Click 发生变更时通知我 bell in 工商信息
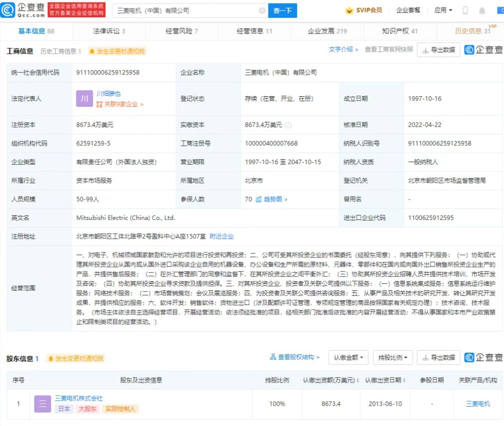504x426 pixels. coord(117,51)
